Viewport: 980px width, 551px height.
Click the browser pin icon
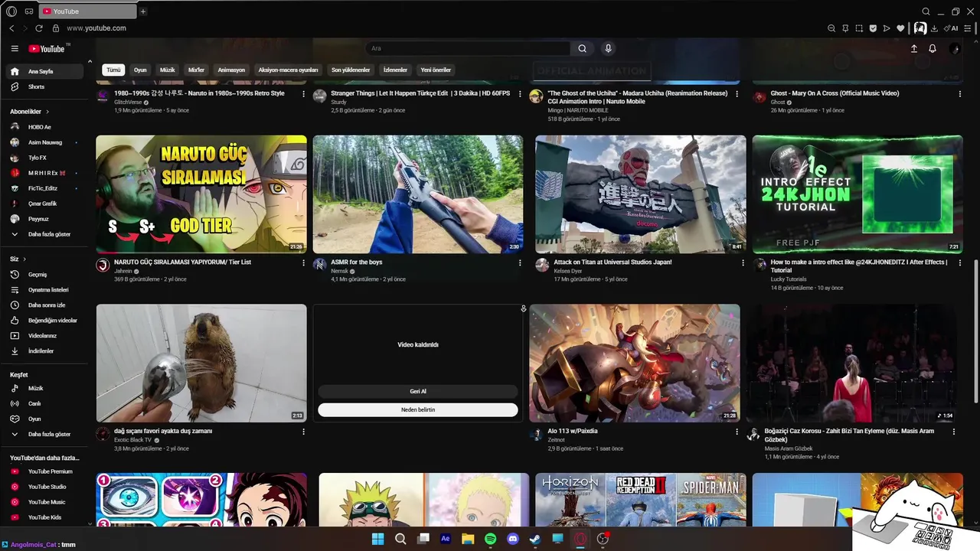tap(845, 28)
